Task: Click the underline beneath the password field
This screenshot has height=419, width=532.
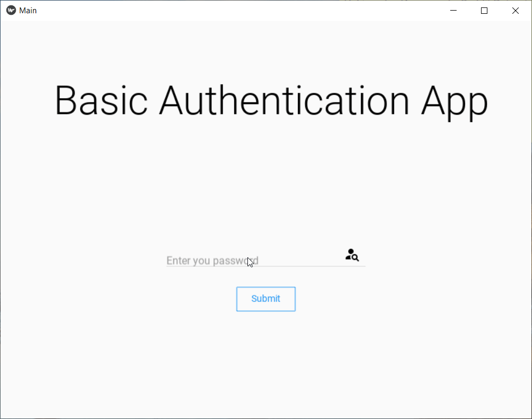Action: coord(265,266)
